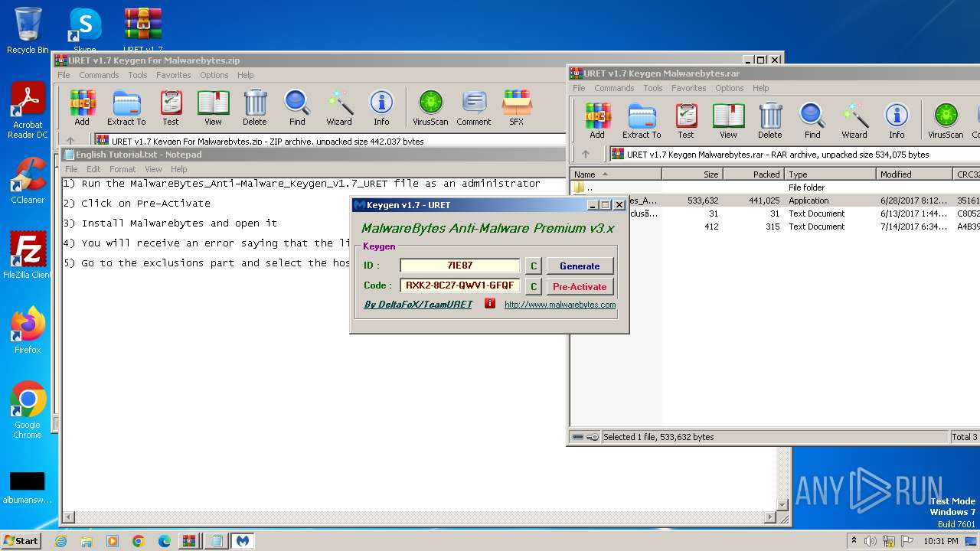This screenshot has width=980, height=551.
Task: Sort by Name column in rar window
Action: (x=616, y=174)
